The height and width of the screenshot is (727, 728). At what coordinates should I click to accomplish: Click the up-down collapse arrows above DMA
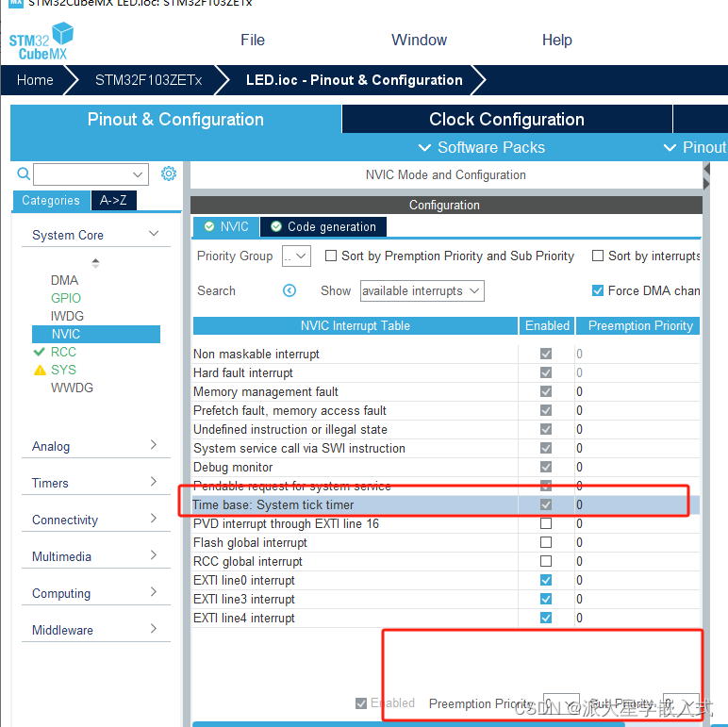pyautogui.click(x=95, y=263)
